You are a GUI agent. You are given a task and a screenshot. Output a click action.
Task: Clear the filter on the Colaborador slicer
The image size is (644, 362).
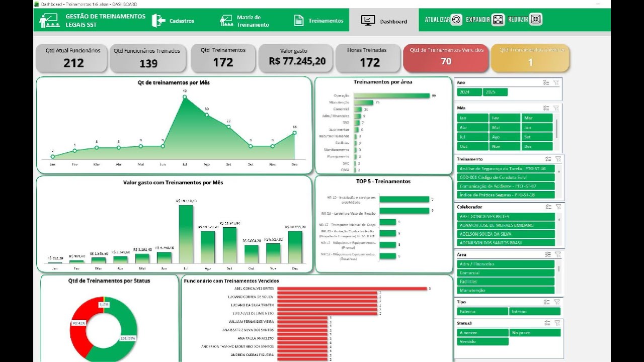558,207
